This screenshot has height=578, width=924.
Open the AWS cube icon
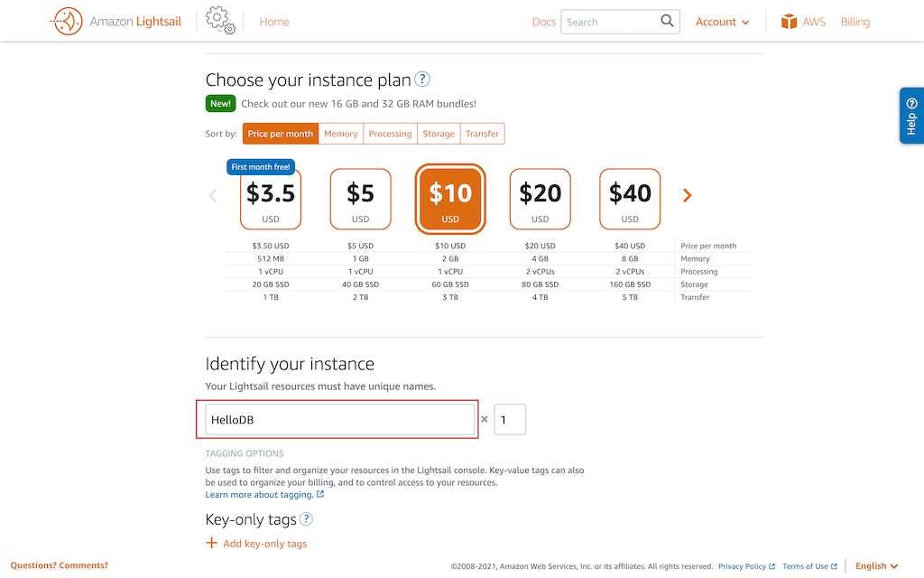click(x=789, y=22)
